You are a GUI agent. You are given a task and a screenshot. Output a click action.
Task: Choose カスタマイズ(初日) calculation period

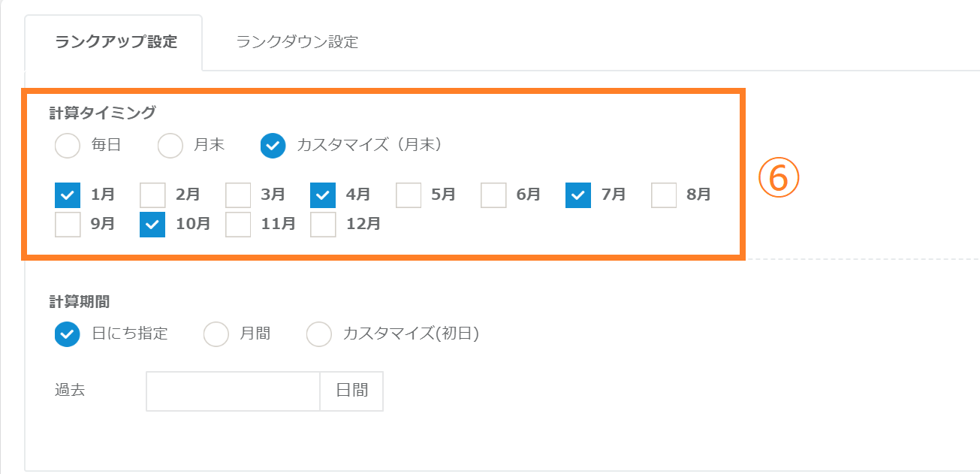click(319, 334)
